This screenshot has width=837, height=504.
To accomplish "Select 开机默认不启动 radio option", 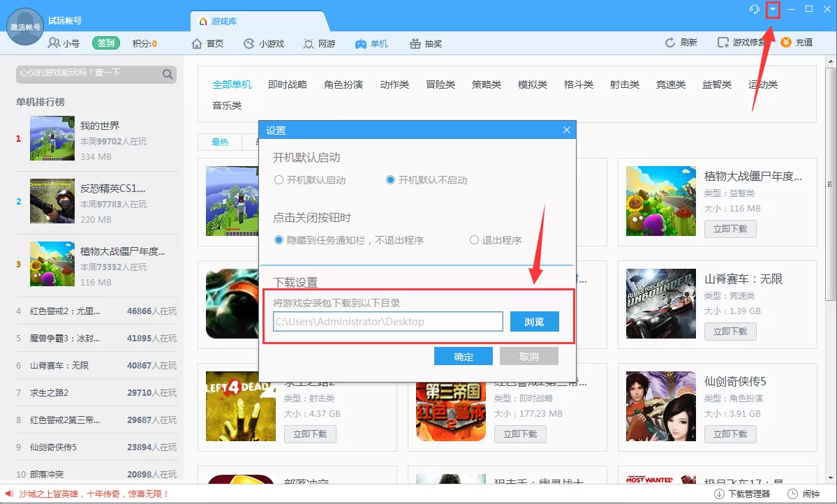I will point(390,180).
